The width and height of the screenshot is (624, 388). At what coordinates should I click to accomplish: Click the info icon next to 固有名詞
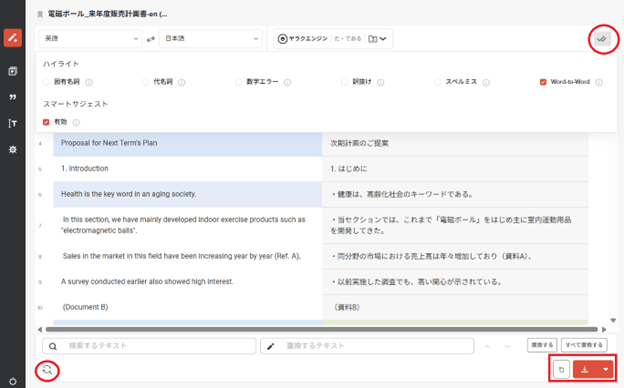click(89, 82)
